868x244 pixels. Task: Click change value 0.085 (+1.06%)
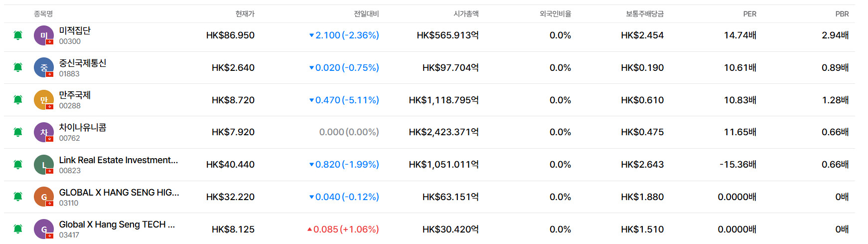343,230
